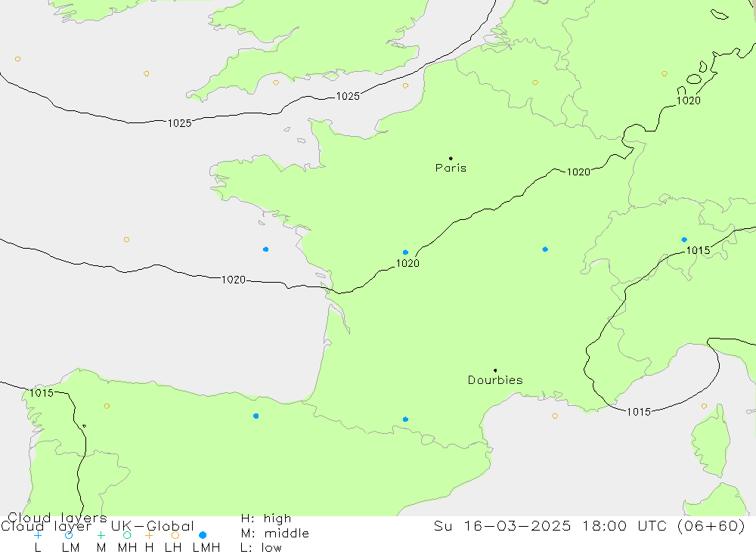Click the 'LMH' legend caption text
Viewport: 756px width, 554px height.
(206, 548)
